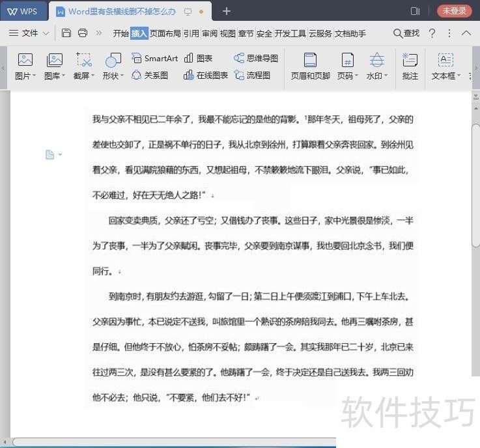Screen dimensions: 480x448
Task: Switch to the View (视图) tab
Action: coord(228,33)
